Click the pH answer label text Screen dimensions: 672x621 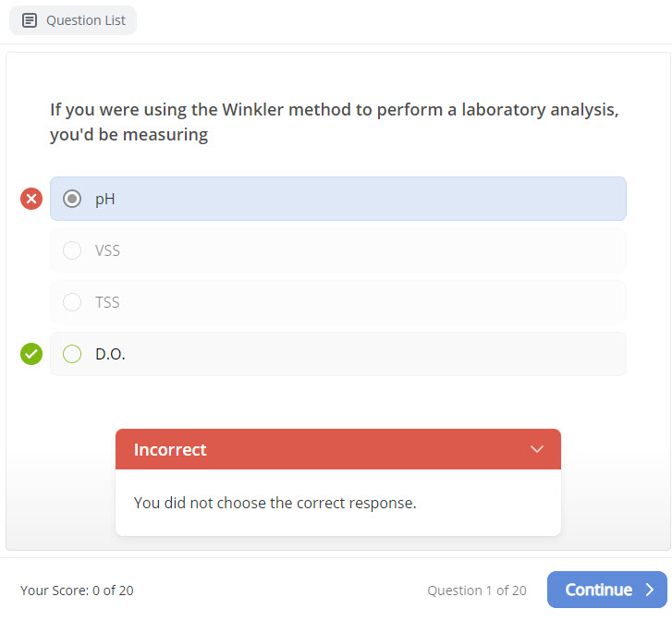[x=104, y=199]
